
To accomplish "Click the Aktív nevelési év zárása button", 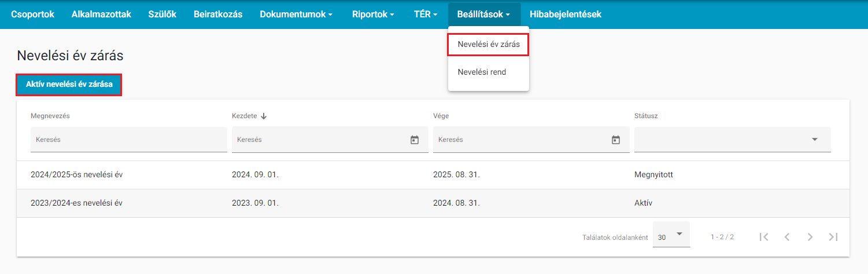I will [x=69, y=85].
